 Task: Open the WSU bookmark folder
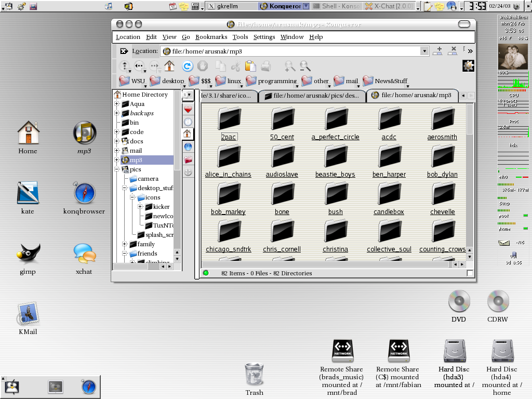pyautogui.click(x=132, y=81)
